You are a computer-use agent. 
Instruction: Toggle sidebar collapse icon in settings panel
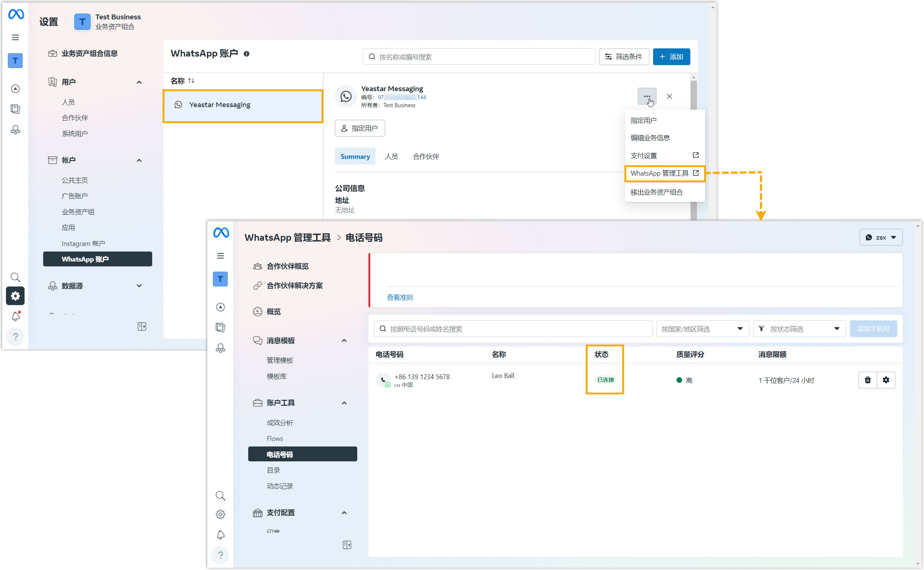coord(142,326)
